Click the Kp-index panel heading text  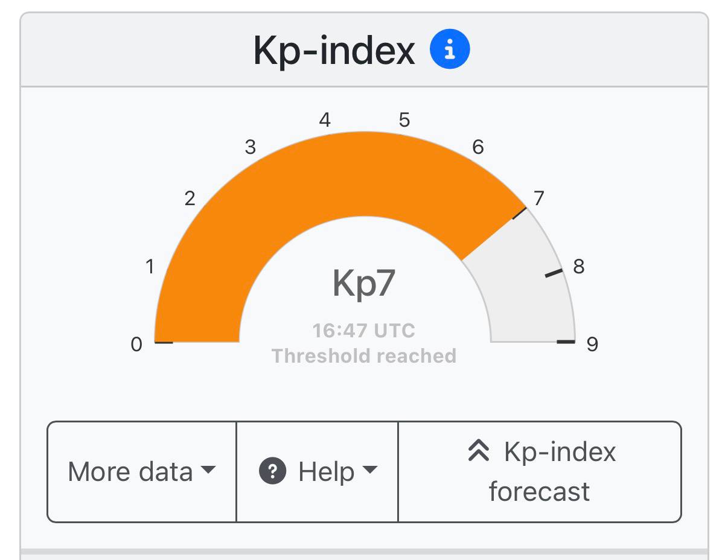coord(334,50)
